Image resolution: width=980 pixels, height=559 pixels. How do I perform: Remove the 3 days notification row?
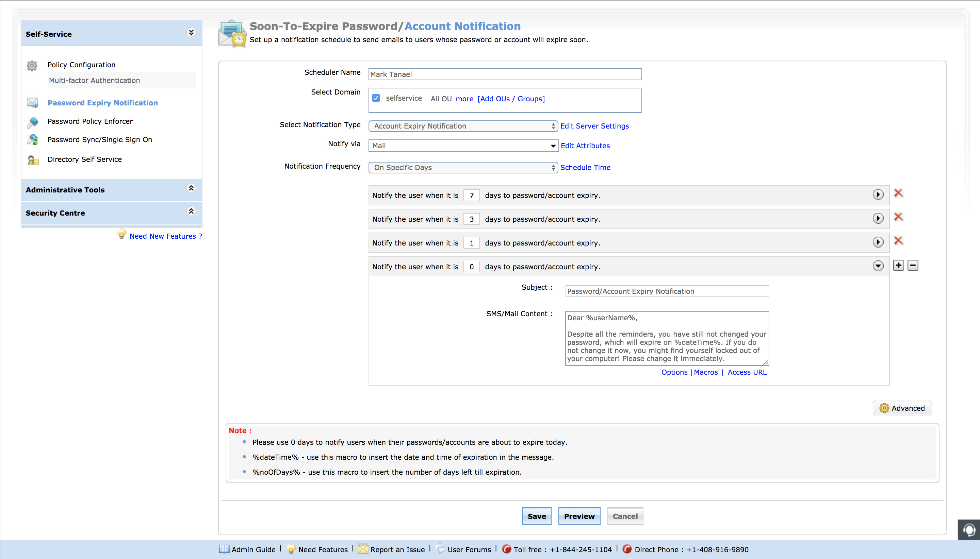(x=898, y=217)
